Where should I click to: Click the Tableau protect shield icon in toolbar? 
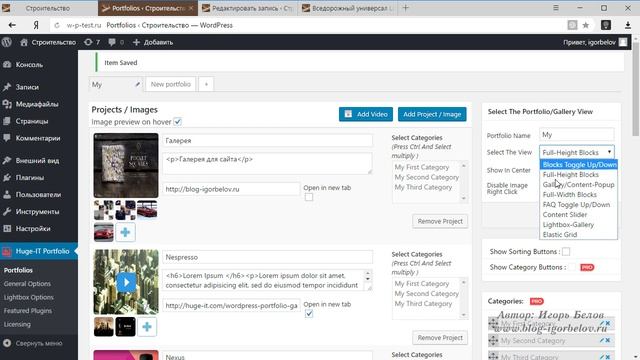pyautogui.click(x=606, y=25)
